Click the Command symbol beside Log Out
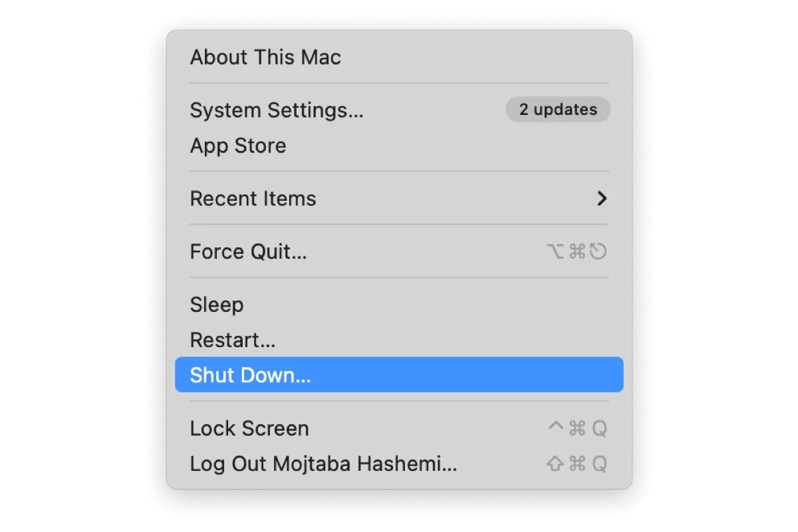This screenshot has width=798, height=532. [577, 464]
